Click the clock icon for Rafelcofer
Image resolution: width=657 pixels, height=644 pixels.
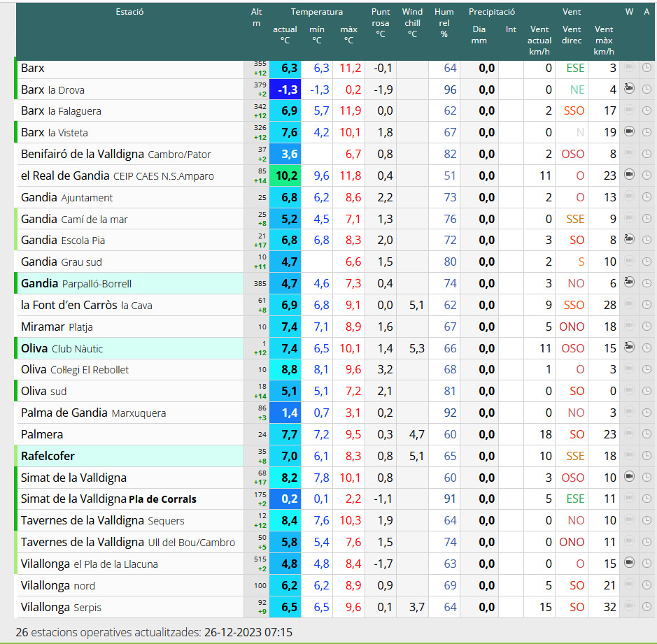(x=647, y=456)
